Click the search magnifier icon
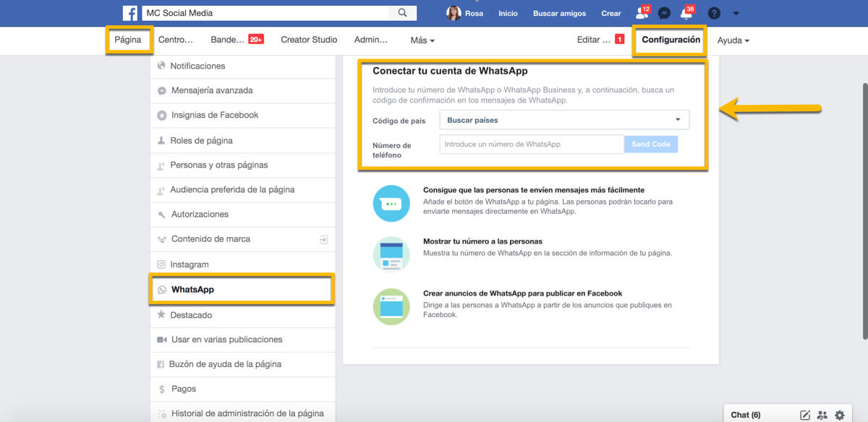Viewport: 868px width, 422px height. pyautogui.click(x=402, y=13)
